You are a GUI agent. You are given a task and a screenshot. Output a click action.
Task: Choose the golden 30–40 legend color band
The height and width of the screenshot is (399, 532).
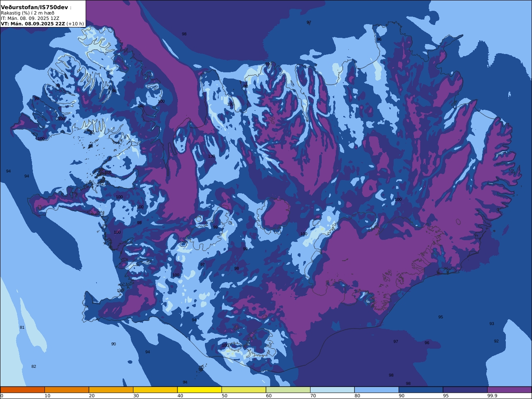pyautogui.click(x=155, y=390)
